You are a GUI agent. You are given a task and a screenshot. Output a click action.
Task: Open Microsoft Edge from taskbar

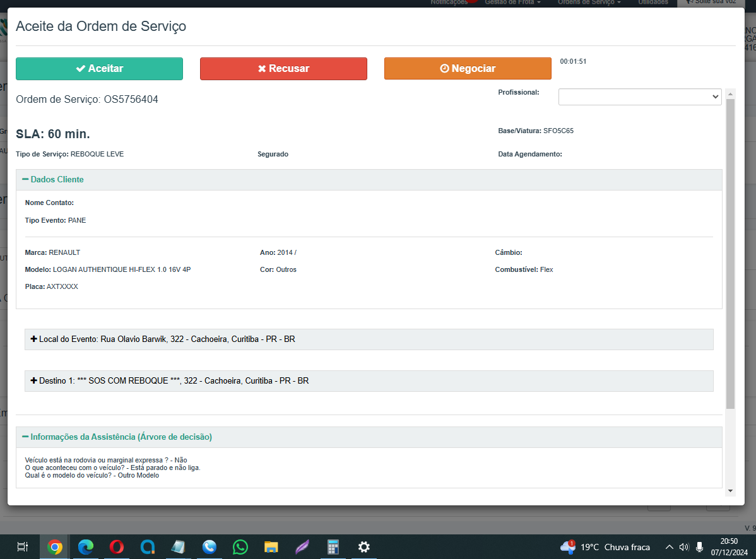[x=86, y=547]
